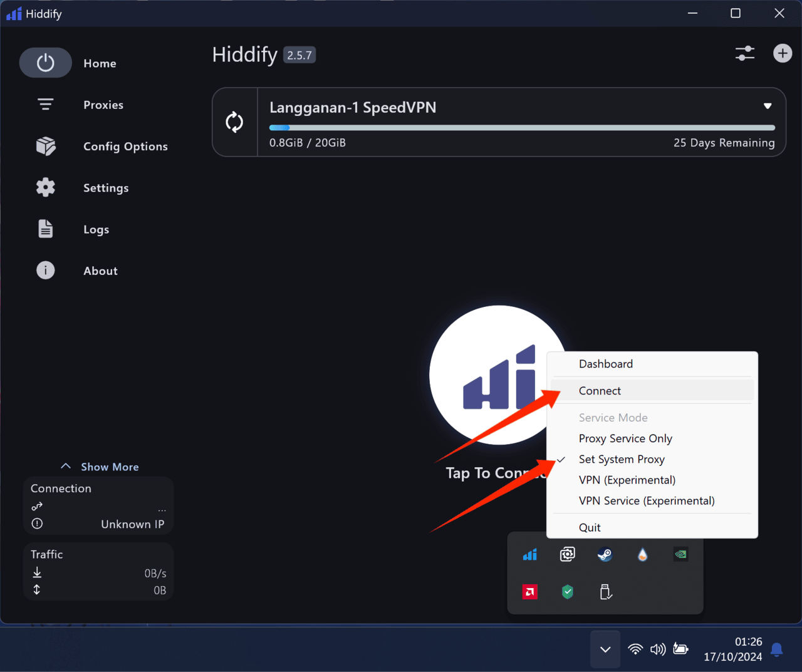Switch to the Settings label
The height and width of the screenshot is (672, 802).
pyautogui.click(x=106, y=188)
